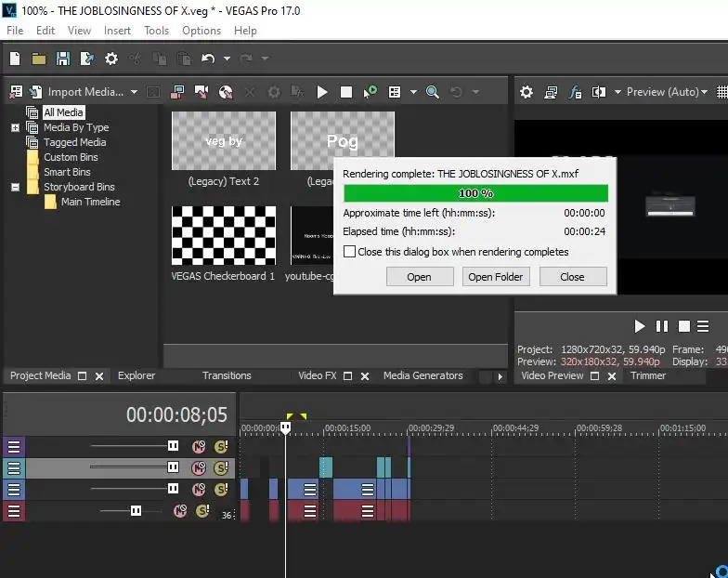This screenshot has width=728, height=578.
Task: Open the Video Preview hamburger menu
Action: (x=703, y=326)
